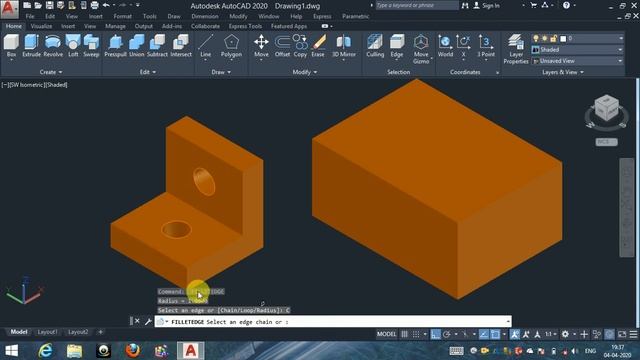Image resolution: width=640 pixels, height=360 pixels.
Task: Select the Move Gizmo tool
Action: point(421,49)
